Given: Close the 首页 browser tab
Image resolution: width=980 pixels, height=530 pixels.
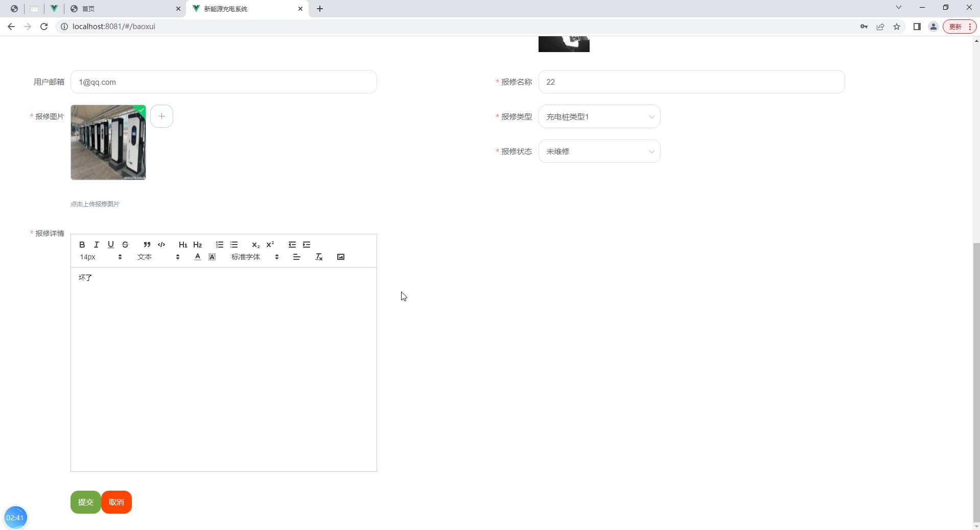Looking at the screenshot, I should [178, 9].
